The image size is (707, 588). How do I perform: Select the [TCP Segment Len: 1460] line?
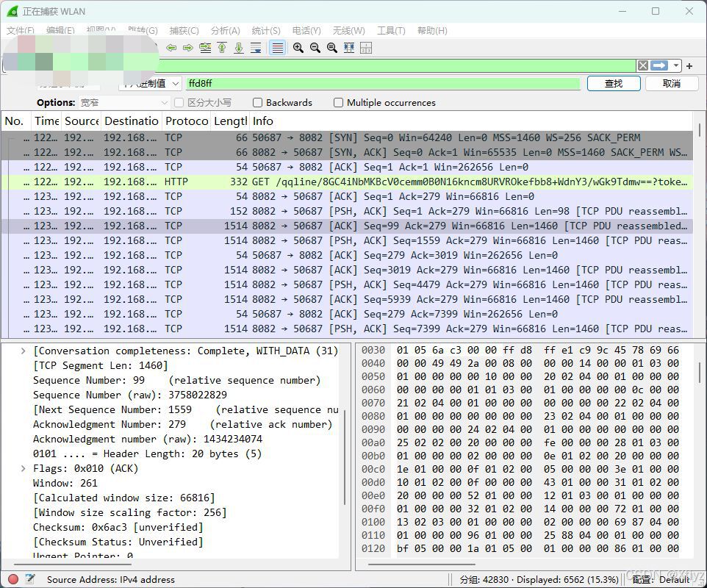pyautogui.click(x=100, y=366)
